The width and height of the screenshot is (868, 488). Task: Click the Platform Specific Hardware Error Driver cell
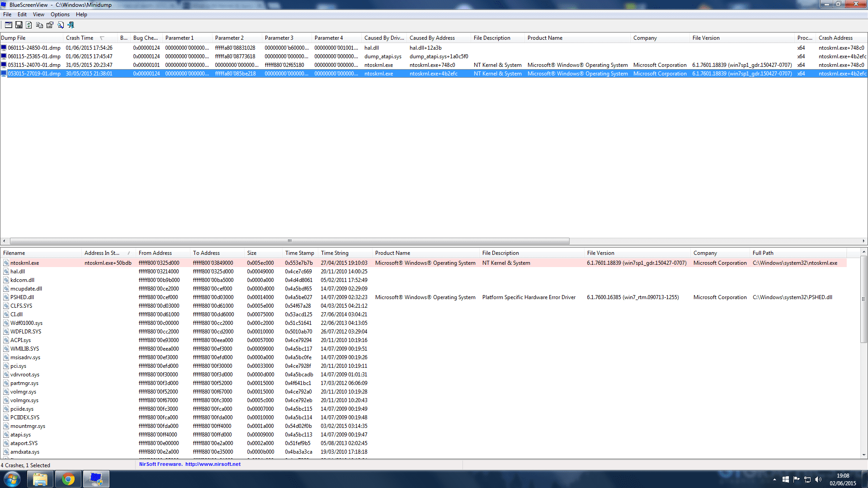coord(528,297)
